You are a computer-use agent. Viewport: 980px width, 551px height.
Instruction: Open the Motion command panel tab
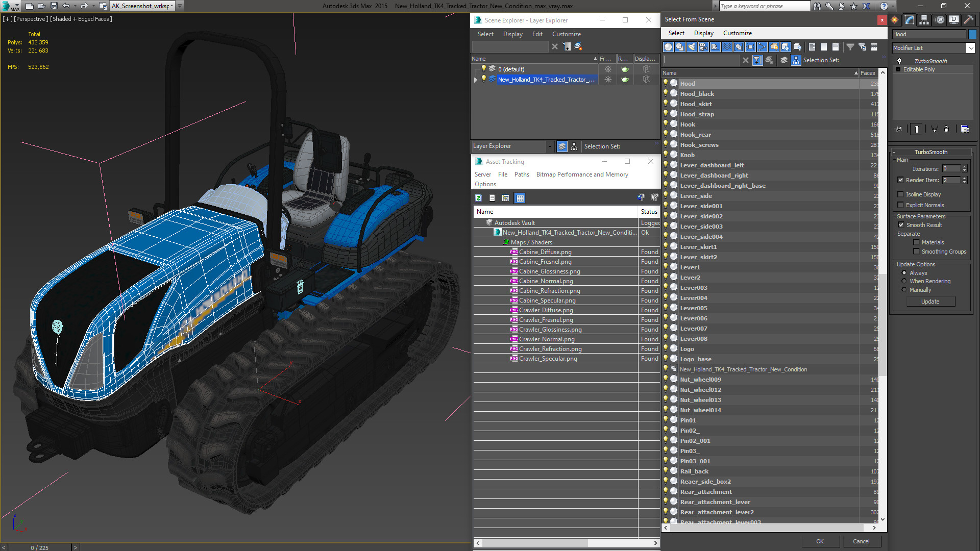(940, 20)
